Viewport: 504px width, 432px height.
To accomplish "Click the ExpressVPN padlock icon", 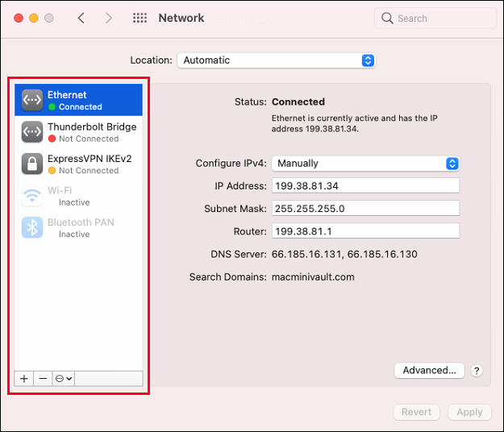I will (x=32, y=164).
